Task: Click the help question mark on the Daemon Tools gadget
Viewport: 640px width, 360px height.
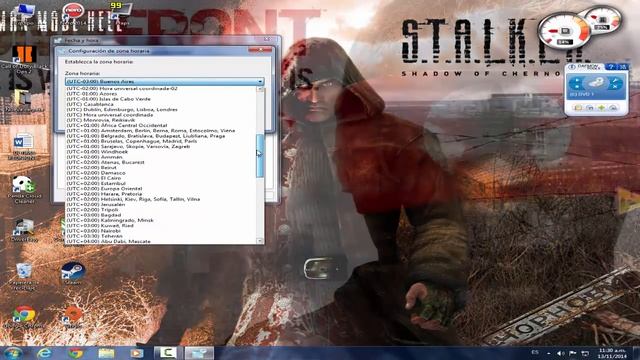Action: pyautogui.click(x=611, y=67)
